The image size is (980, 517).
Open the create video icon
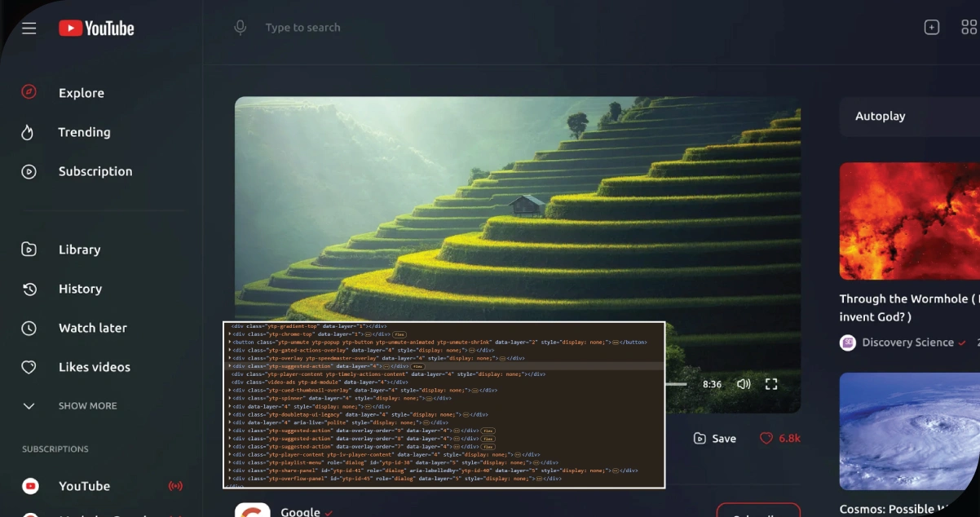pos(932,27)
